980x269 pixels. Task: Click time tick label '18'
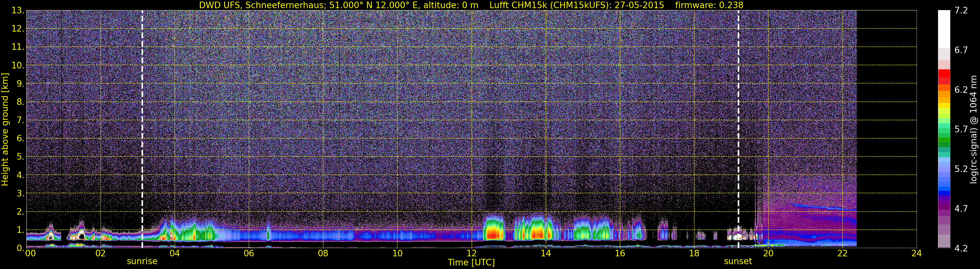(x=694, y=253)
